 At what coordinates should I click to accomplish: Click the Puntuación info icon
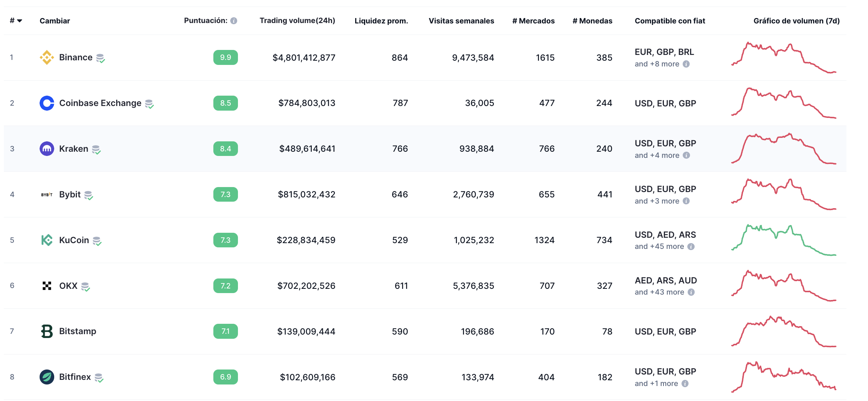point(234,21)
